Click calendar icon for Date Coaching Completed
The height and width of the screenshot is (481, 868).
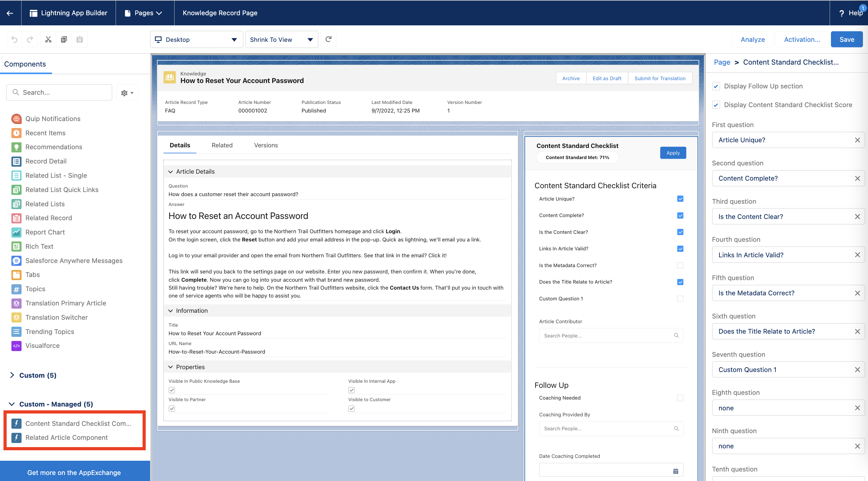tap(675, 471)
